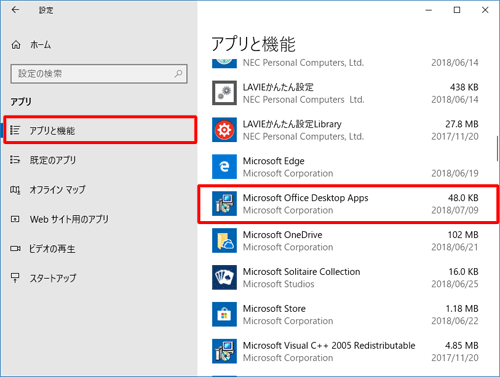The image size is (500, 377).
Task: Click the Microsoft Store bag icon
Action: 224,314
